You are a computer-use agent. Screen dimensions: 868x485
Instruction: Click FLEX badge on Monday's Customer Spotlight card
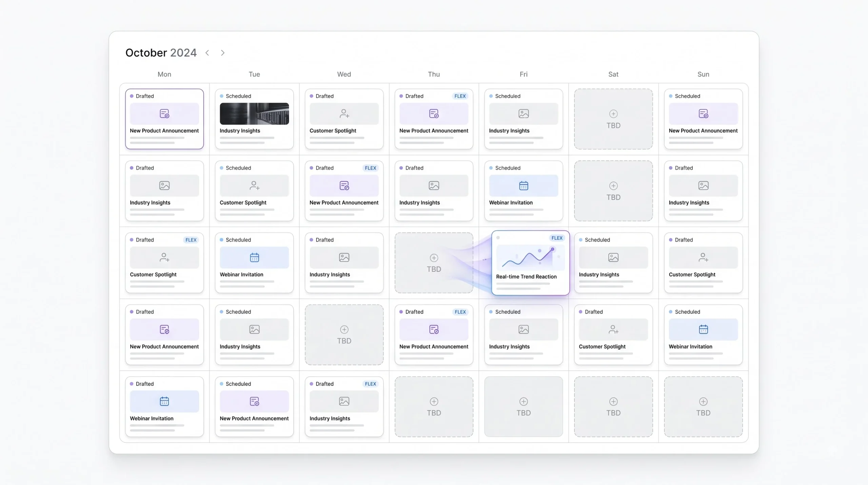[x=191, y=240]
